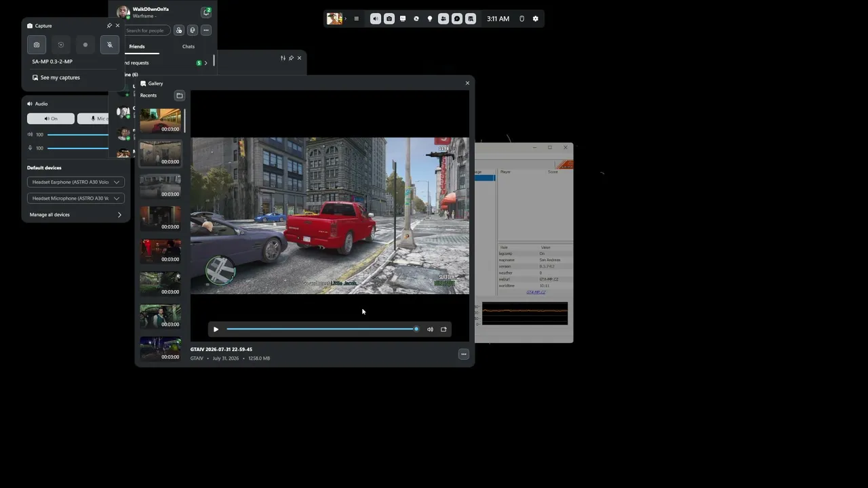Switch to the Chats tab
868x488 pixels.
coord(189,47)
